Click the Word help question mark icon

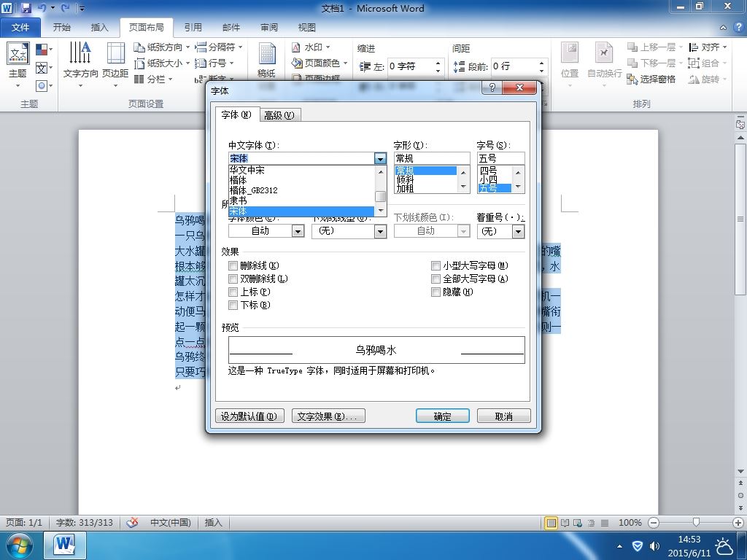pyautogui.click(x=739, y=27)
